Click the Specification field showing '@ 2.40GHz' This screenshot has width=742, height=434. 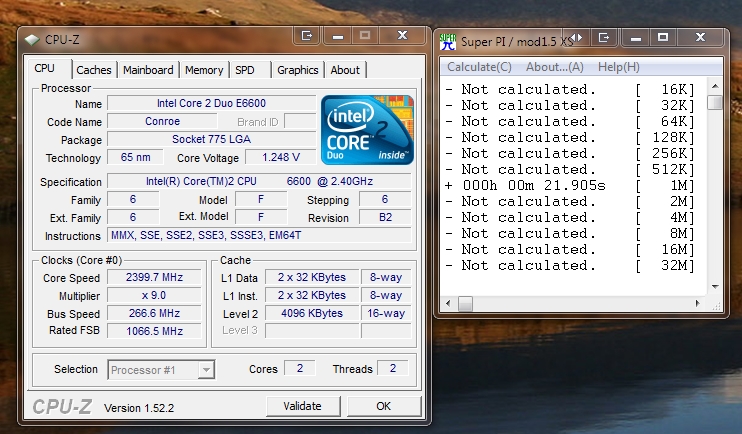pyautogui.click(x=259, y=181)
